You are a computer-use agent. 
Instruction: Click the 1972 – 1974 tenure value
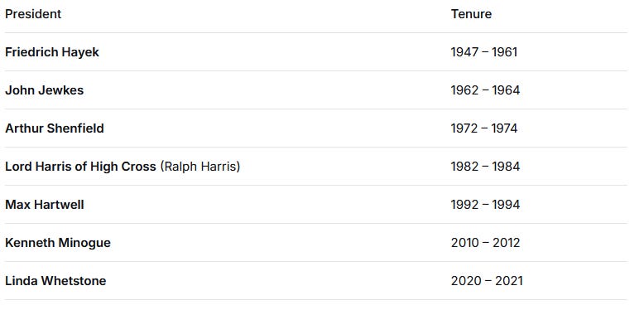coord(483,128)
